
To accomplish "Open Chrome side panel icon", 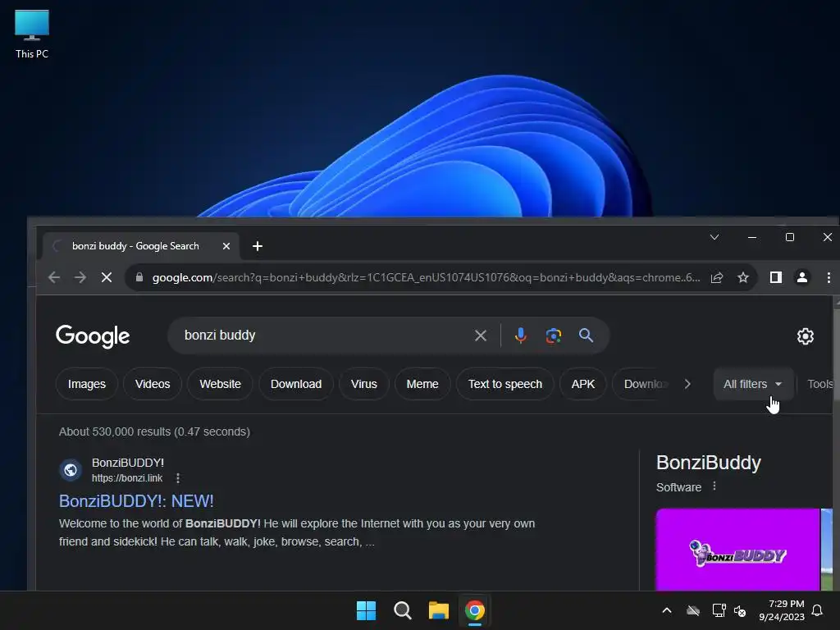I will pyautogui.click(x=776, y=277).
